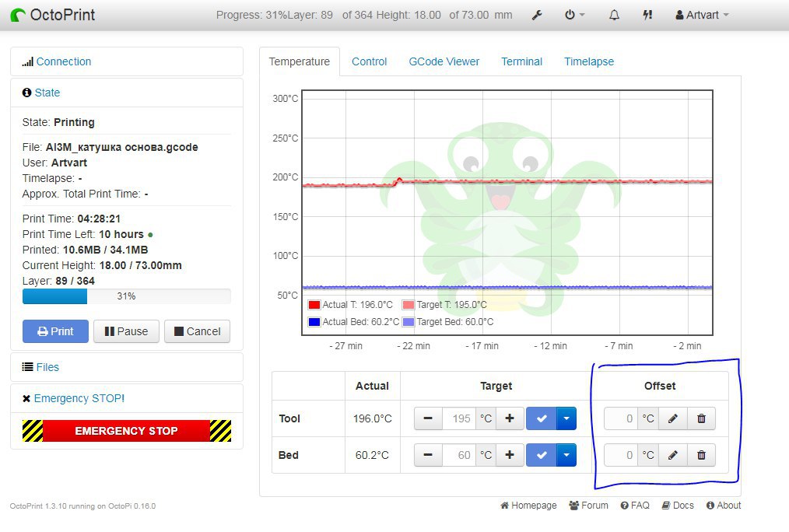The image size is (789, 532).
Task: Click the Bed target temperature input field
Action: tap(459, 455)
